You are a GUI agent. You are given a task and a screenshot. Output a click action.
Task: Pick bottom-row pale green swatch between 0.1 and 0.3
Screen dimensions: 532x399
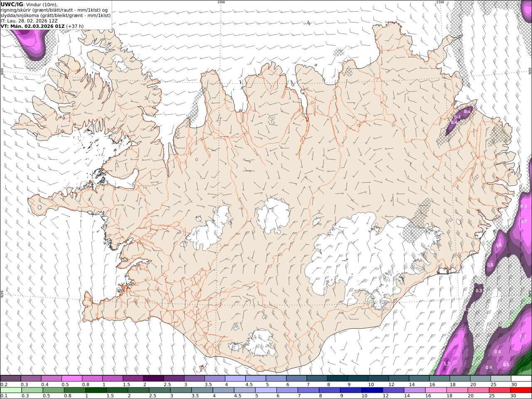click(11, 390)
